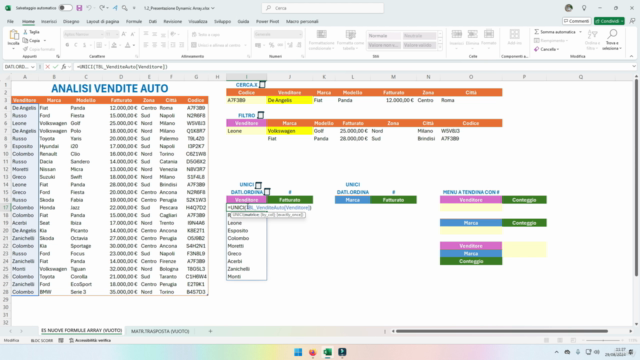Viewport: 640px width, 360px height.
Task: Click Somma automatica sigma button
Action: tap(555, 32)
